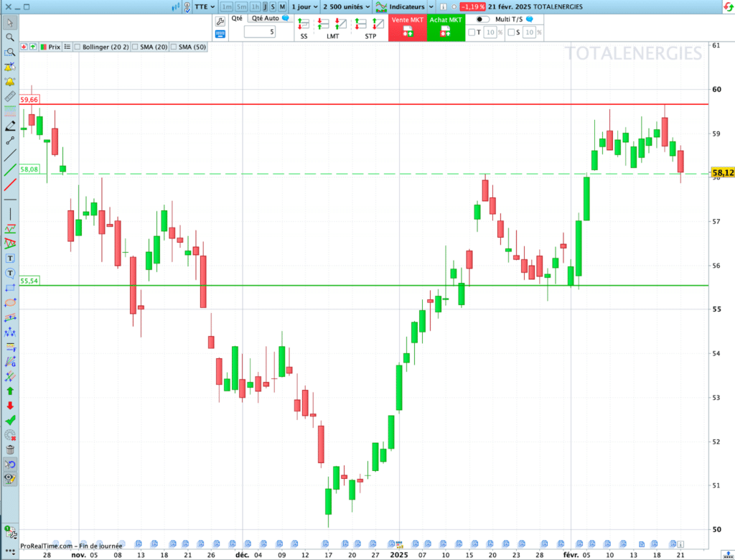Select the rectangle drawing tool
Viewport: 735px width, 560px height.
10,288
